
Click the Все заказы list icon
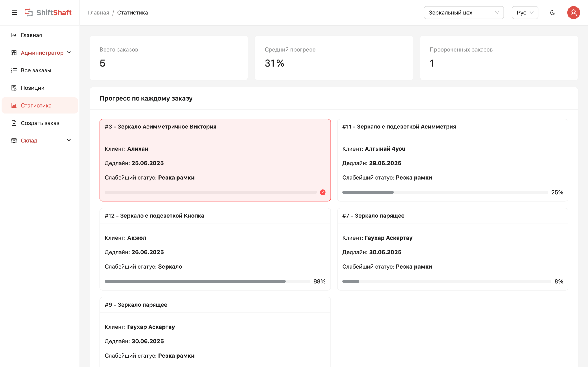pos(14,70)
